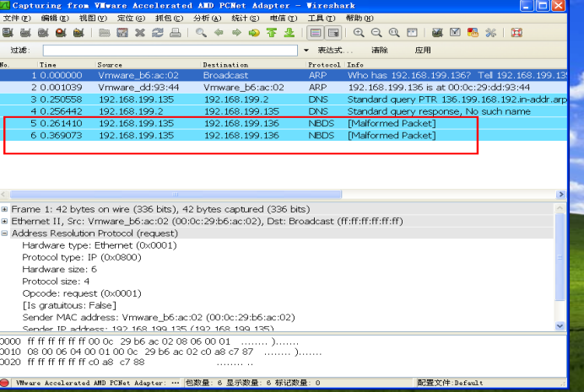This screenshot has width=584, height=392.
Task: Expand the Ethernet II tree node
Action: point(4,221)
